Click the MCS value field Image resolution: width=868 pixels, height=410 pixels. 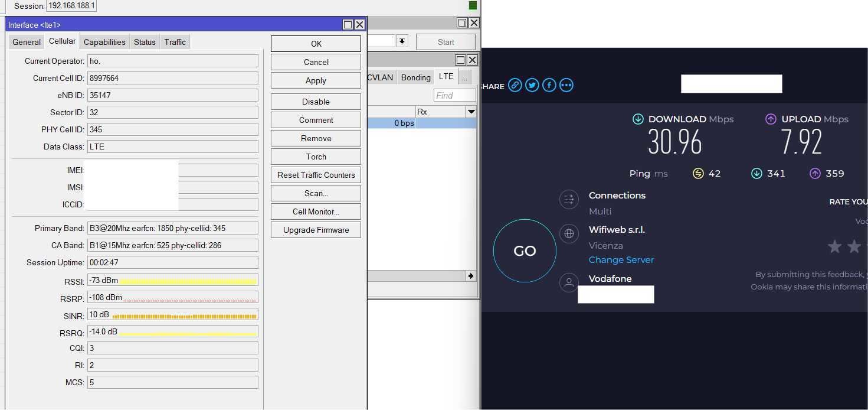[x=173, y=382]
